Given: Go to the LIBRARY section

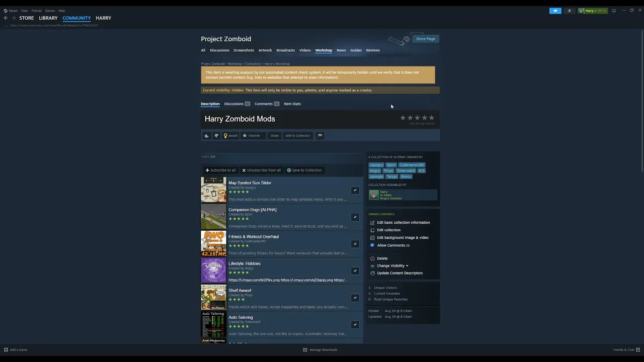Looking at the screenshot, I should click(48, 18).
